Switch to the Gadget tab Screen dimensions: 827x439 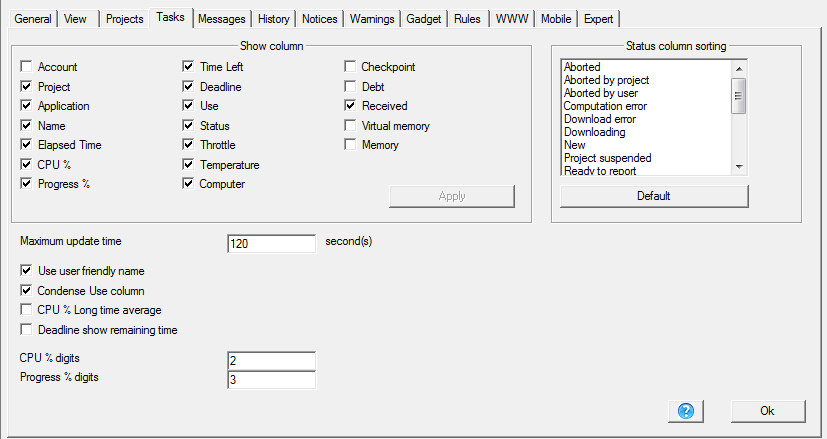click(424, 19)
